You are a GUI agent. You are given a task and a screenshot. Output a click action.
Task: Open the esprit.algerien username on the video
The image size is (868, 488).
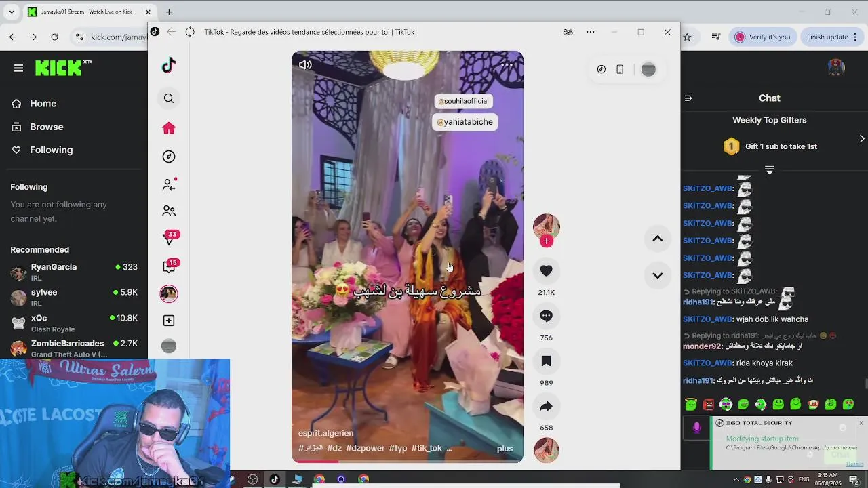pyautogui.click(x=325, y=433)
